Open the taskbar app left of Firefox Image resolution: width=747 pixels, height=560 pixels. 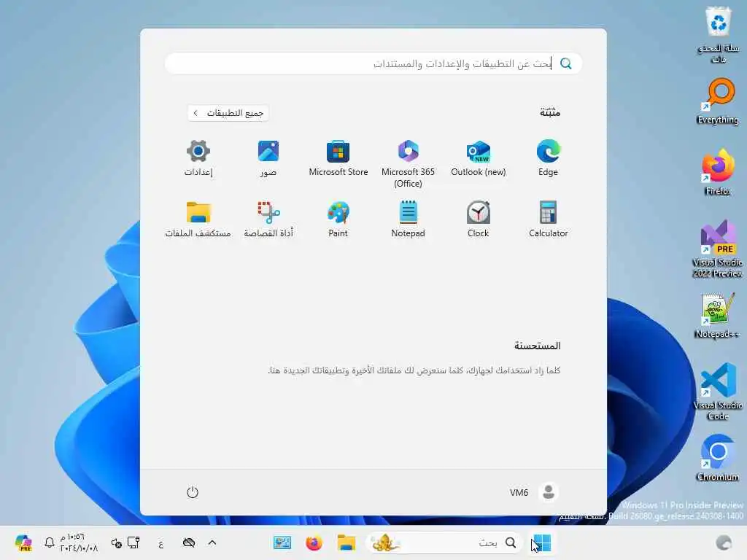[282, 542]
